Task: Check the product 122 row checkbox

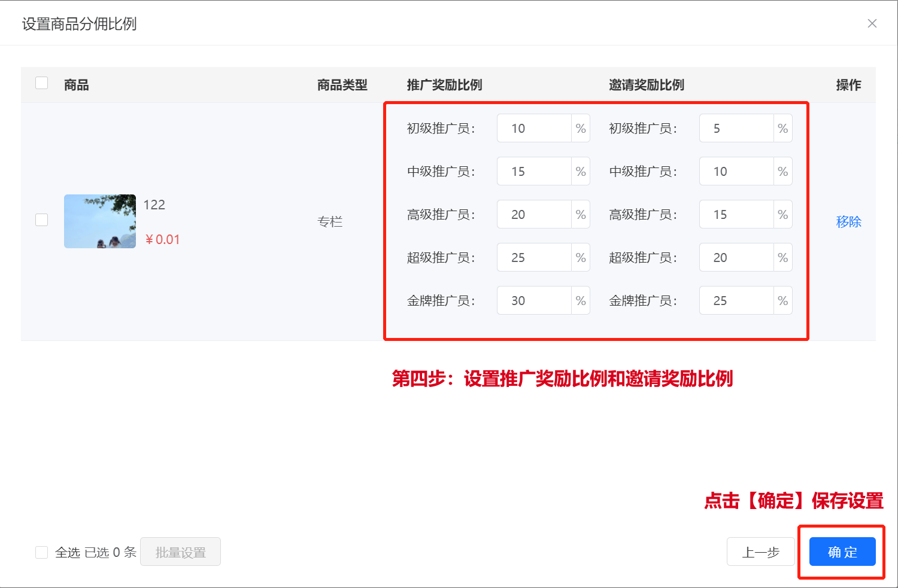Action: click(42, 220)
